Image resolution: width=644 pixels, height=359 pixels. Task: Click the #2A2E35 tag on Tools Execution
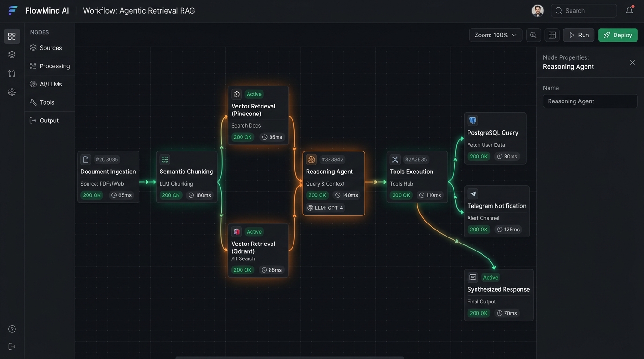coord(416,159)
